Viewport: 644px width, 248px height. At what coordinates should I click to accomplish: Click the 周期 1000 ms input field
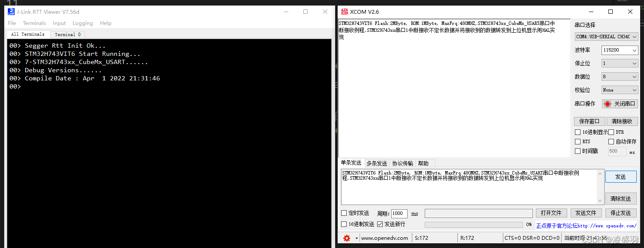399,214
